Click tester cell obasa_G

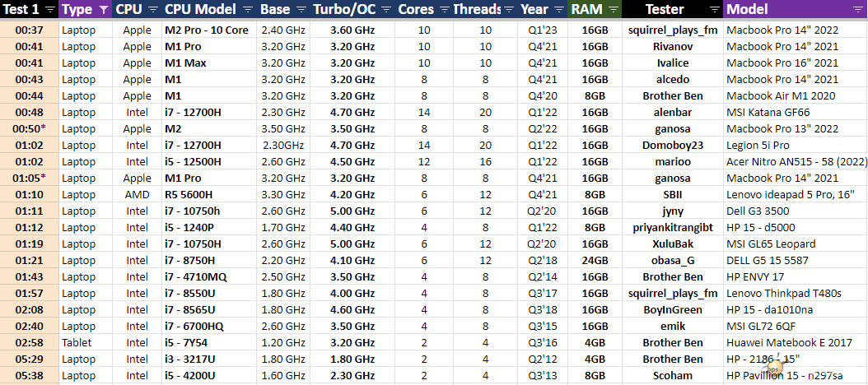(x=673, y=261)
